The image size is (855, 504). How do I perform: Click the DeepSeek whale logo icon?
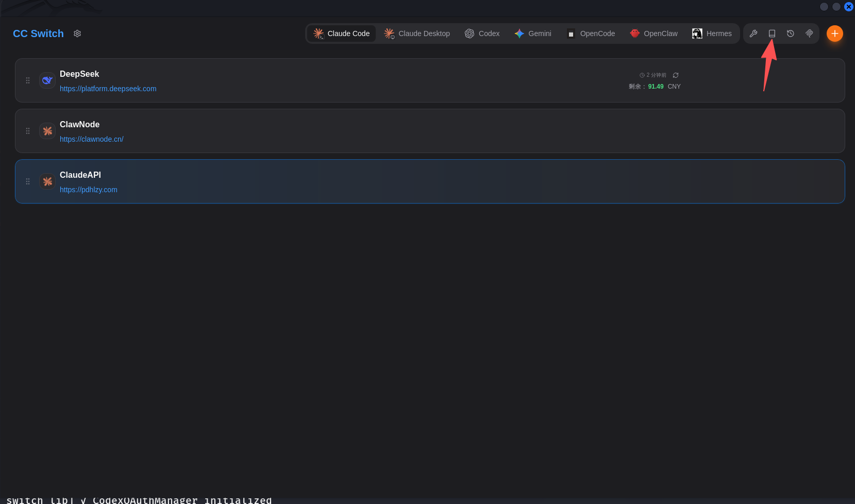tap(47, 80)
